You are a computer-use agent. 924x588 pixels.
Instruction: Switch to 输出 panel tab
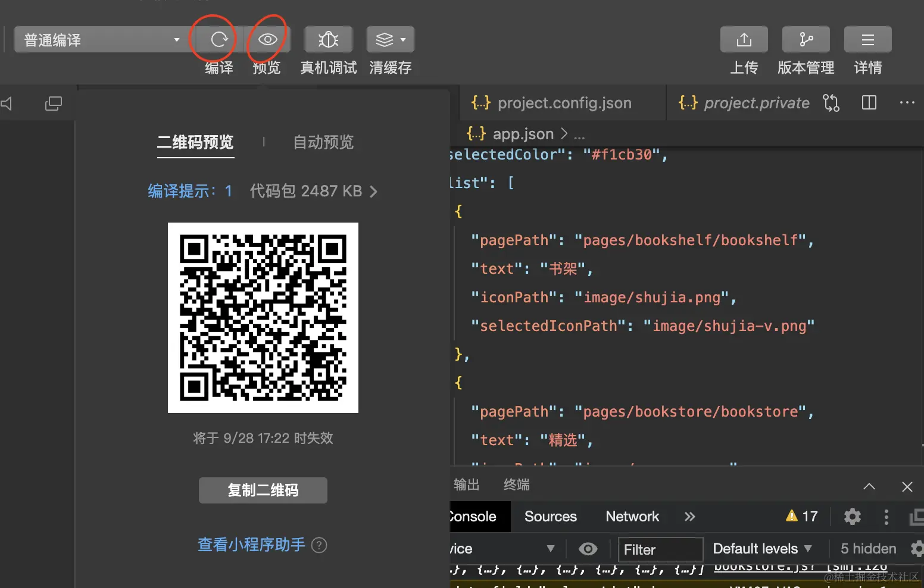pyautogui.click(x=466, y=484)
